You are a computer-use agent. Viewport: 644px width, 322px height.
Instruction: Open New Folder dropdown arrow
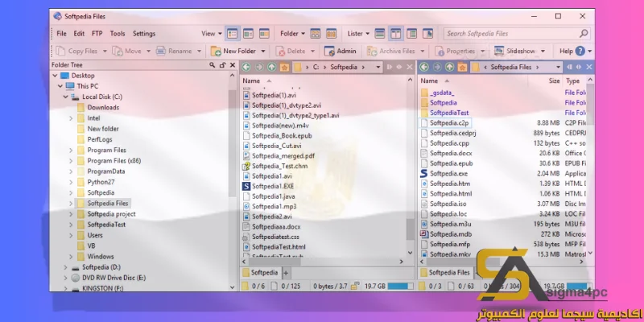pos(263,52)
